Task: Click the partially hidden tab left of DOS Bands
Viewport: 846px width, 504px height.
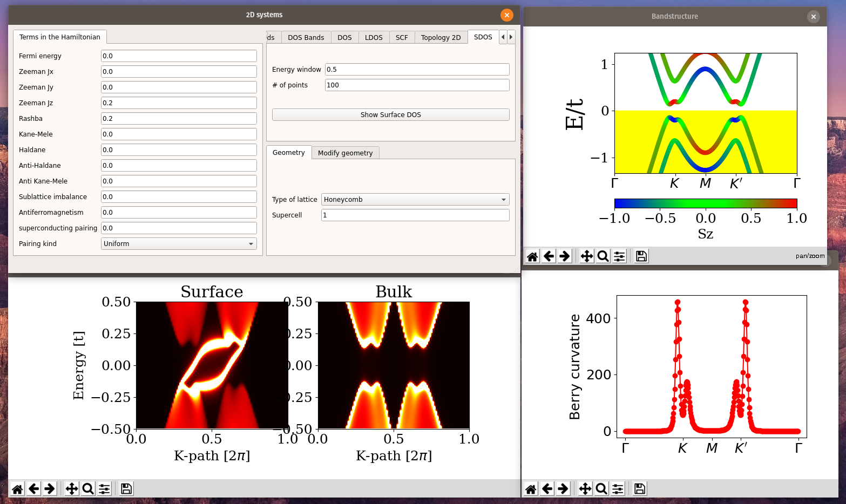Action: (x=274, y=37)
